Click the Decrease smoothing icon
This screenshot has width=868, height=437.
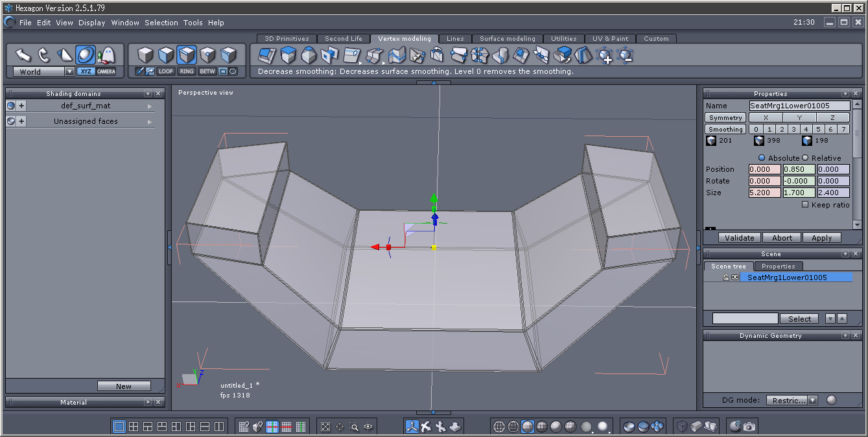click(x=625, y=56)
